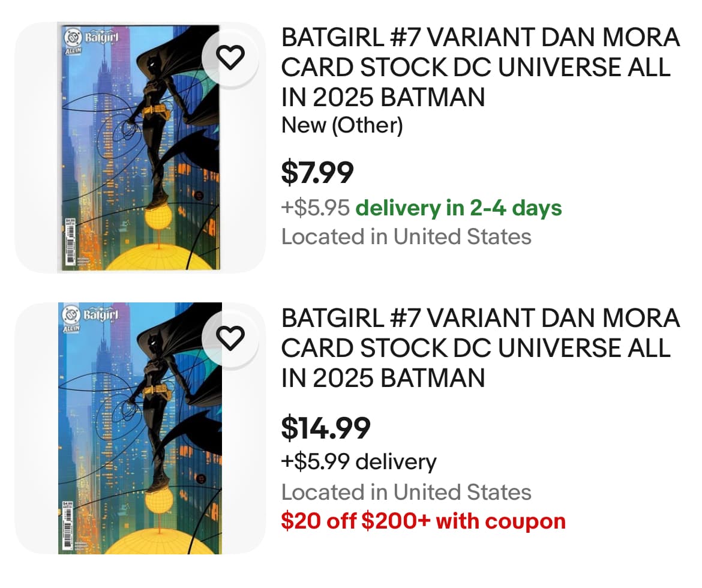Open the Batgirl #7 listing with coupon offer
Viewport: 702px width, 588px height.
tap(480, 348)
